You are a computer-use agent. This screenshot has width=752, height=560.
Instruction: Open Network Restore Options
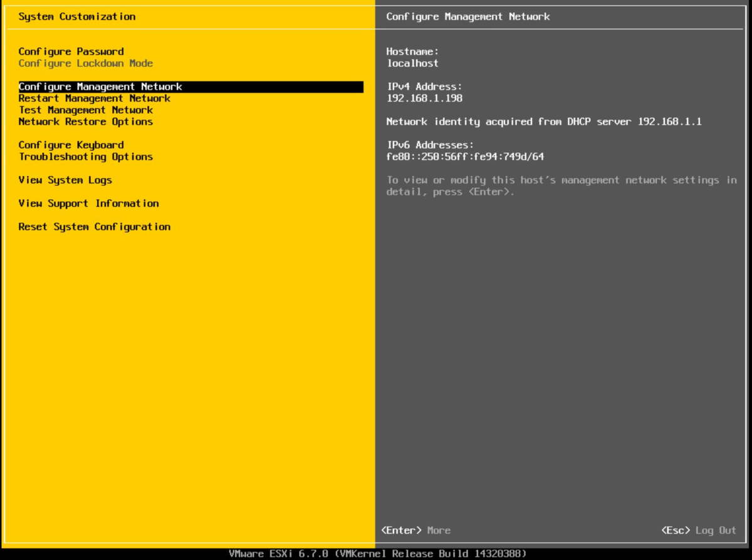pyautogui.click(x=85, y=122)
